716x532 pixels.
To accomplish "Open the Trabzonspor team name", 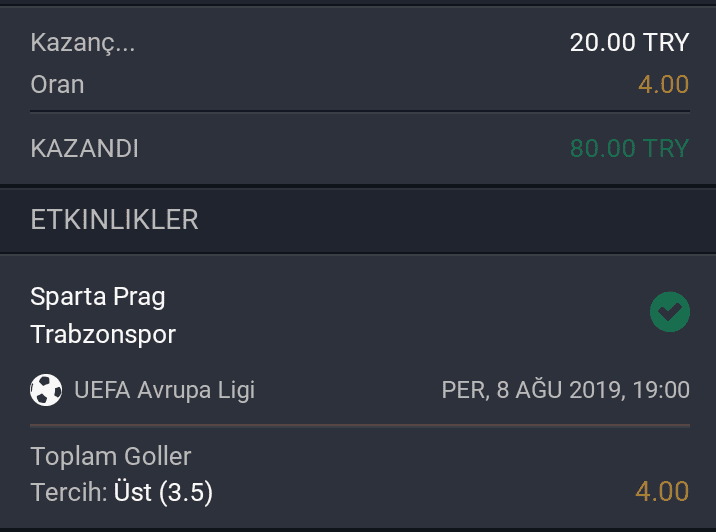I will 103,335.
